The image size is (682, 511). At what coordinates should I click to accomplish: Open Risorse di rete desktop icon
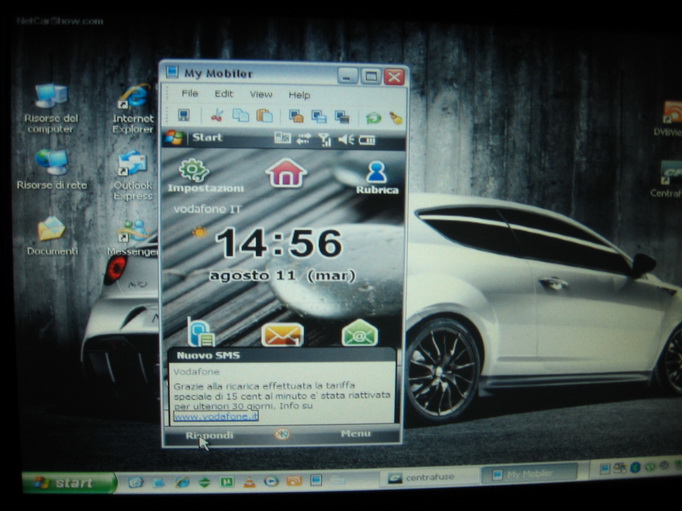point(51,169)
